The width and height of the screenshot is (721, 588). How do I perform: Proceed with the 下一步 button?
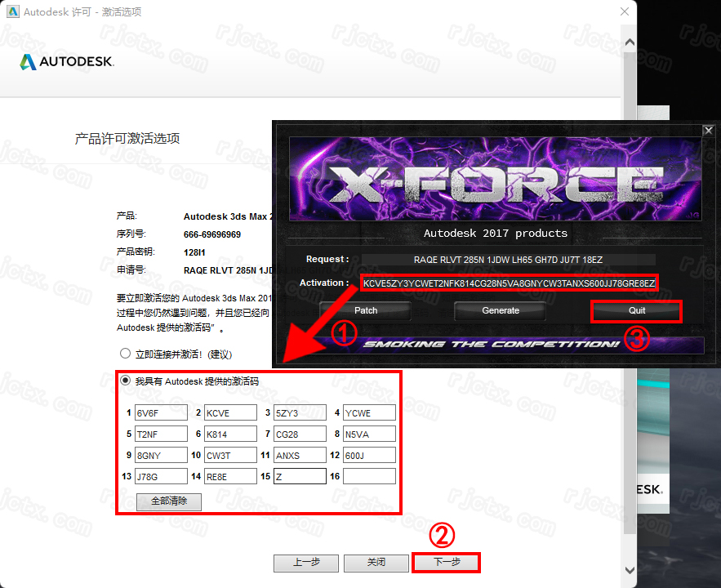[x=446, y=563]
